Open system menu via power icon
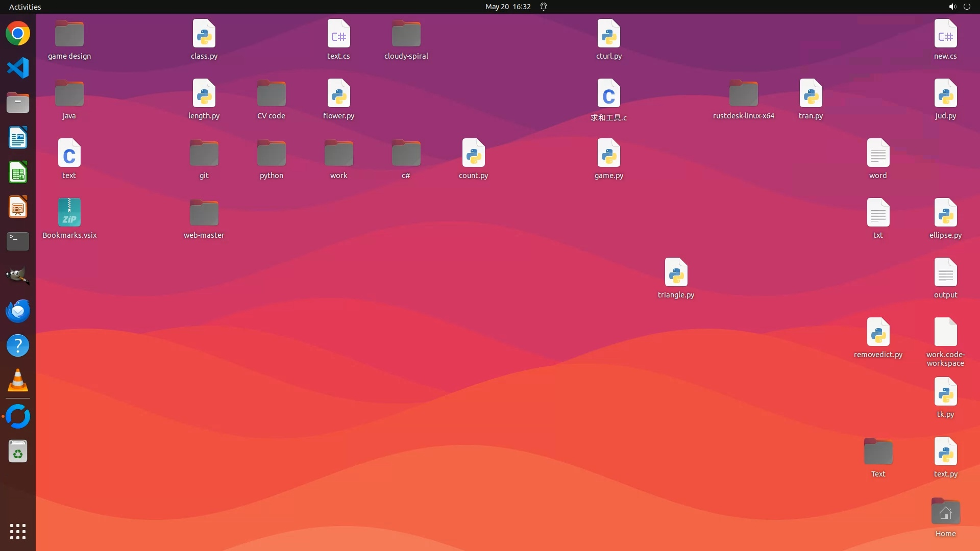The image size is (980, 551). point(967,7)
